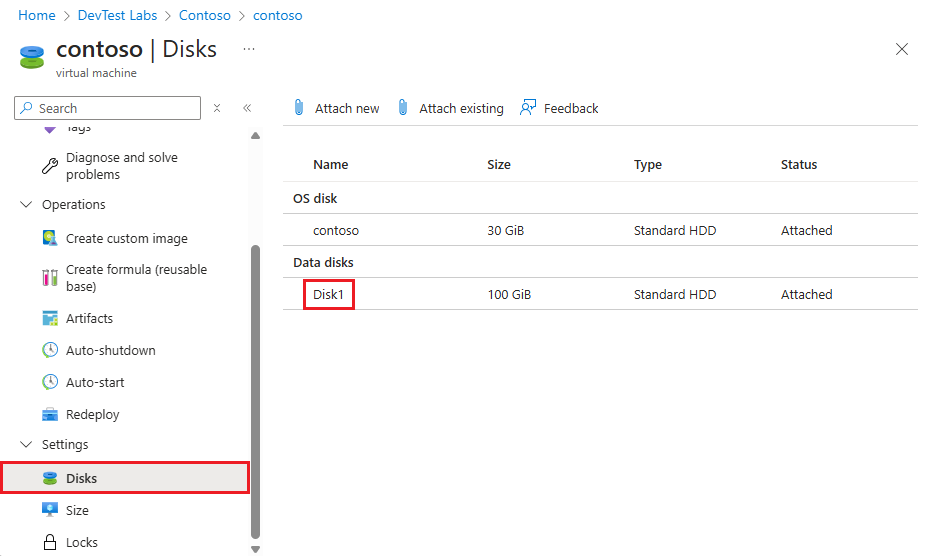
Task: Open Auto-start in the sidebar menu
Action: (95, 382)
